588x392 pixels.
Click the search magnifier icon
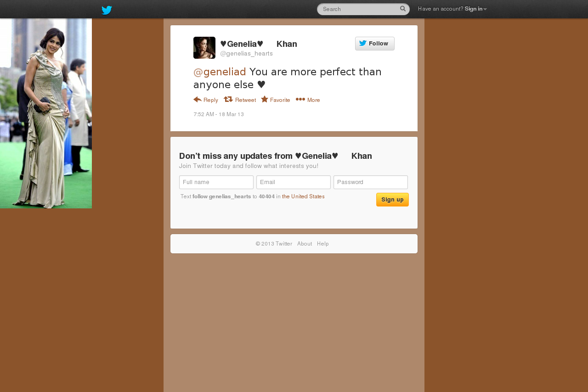[x=403, y=9]
